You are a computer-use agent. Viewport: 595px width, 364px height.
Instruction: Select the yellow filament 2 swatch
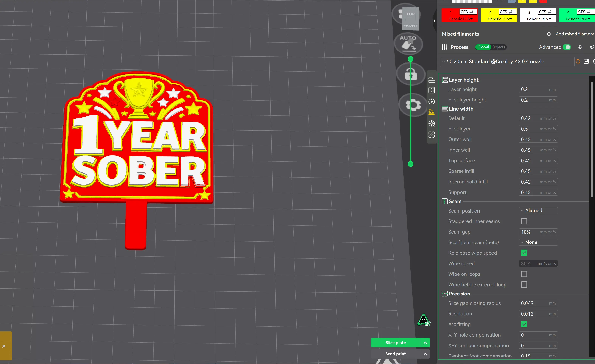pos(499,15)
